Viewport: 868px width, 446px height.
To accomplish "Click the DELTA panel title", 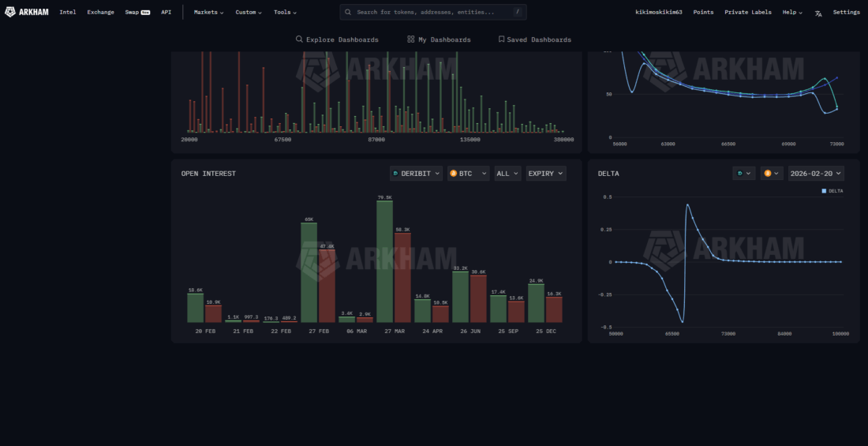I will pos(608,174).
